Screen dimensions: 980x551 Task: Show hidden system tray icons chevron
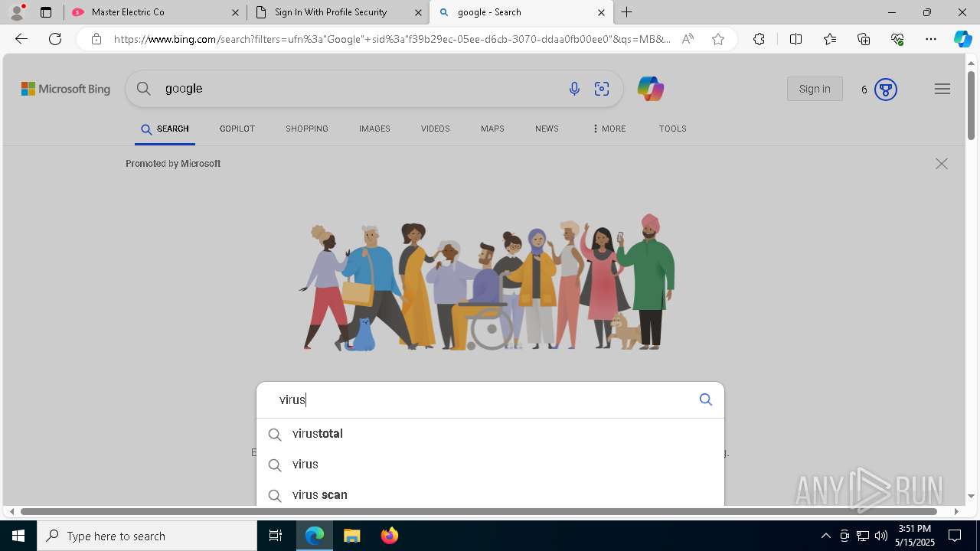click(x=825, y=536)
